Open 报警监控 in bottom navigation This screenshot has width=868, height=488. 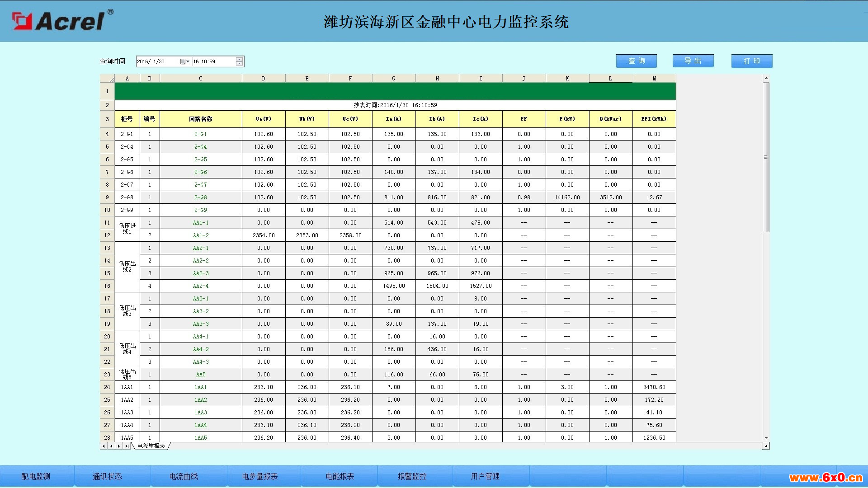point(412,476)
